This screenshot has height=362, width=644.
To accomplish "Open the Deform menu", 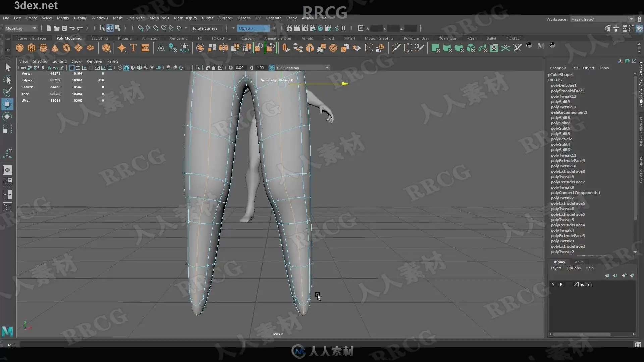I will tap(244, 18).
